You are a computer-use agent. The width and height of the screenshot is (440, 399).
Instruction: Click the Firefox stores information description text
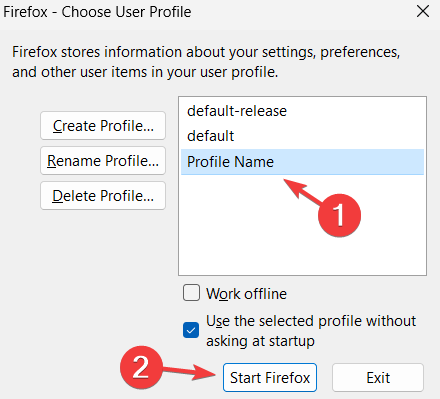tap(206, 62)
